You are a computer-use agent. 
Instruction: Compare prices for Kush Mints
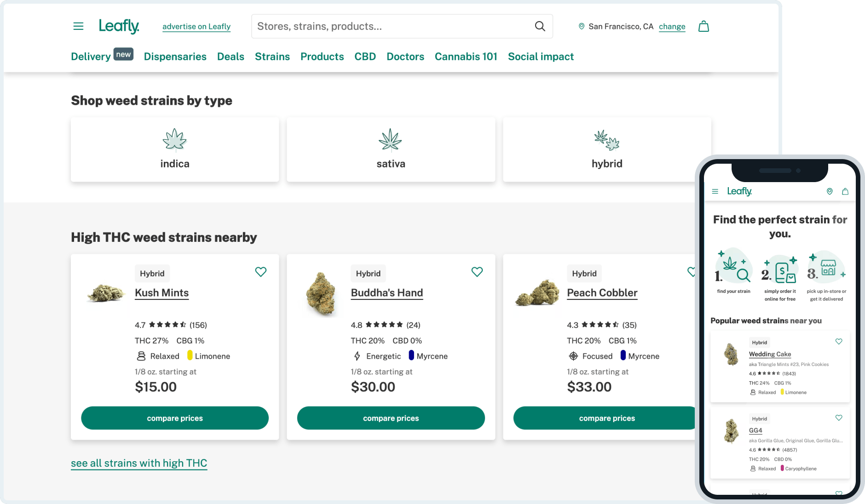pyautogui.click(x=175, y=418)
